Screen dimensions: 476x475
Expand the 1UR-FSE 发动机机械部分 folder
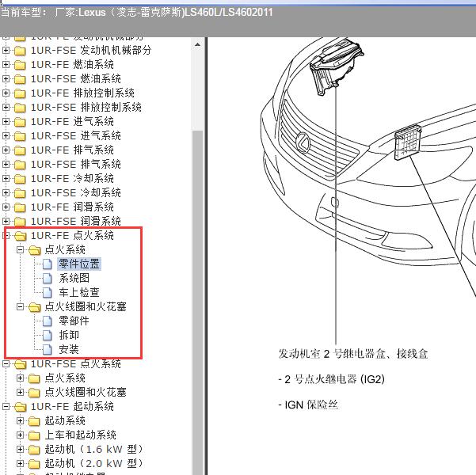(x=6, y=50)
